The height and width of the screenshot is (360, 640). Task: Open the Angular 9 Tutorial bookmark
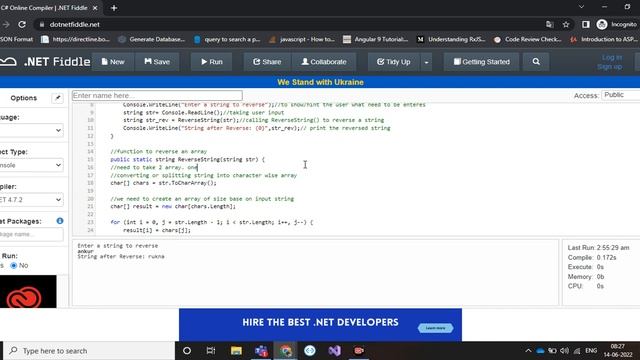pyautogui.click(x=376, y=39)
